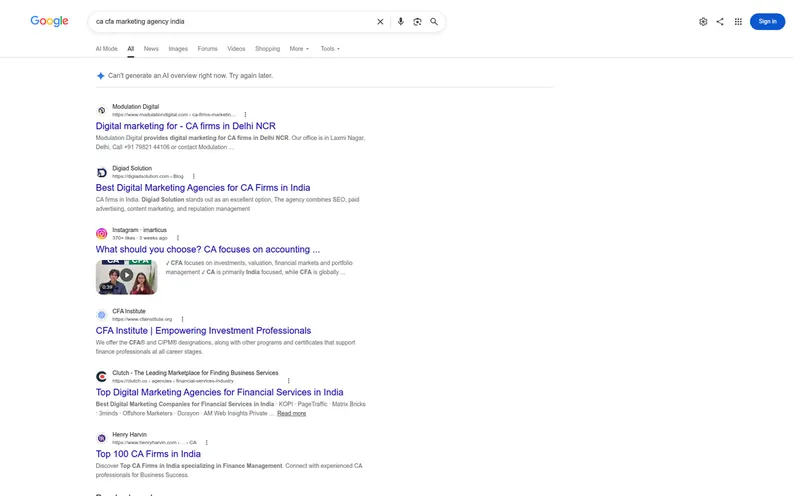
Task: Click the CFA Institute site name text
Action: coord(129,311)
